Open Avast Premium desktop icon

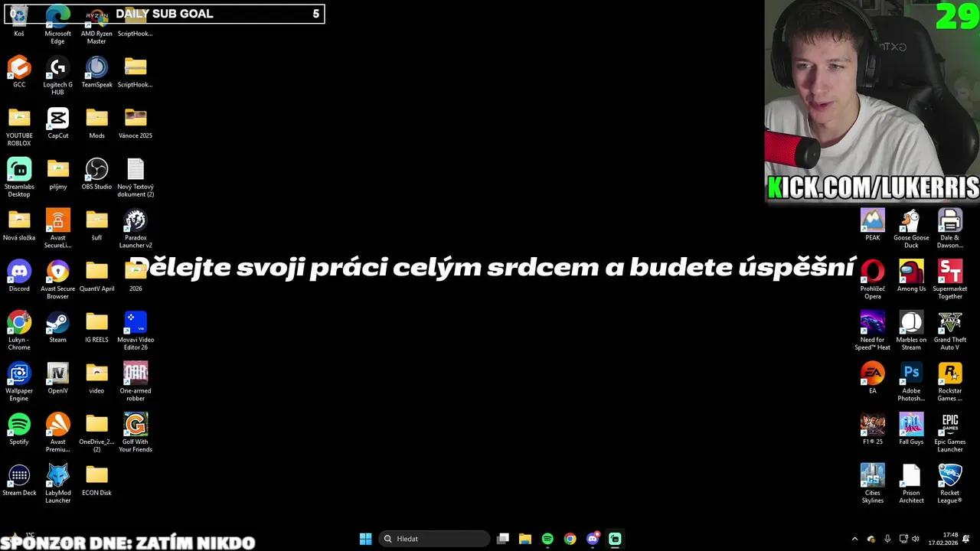tap(57, 424)
